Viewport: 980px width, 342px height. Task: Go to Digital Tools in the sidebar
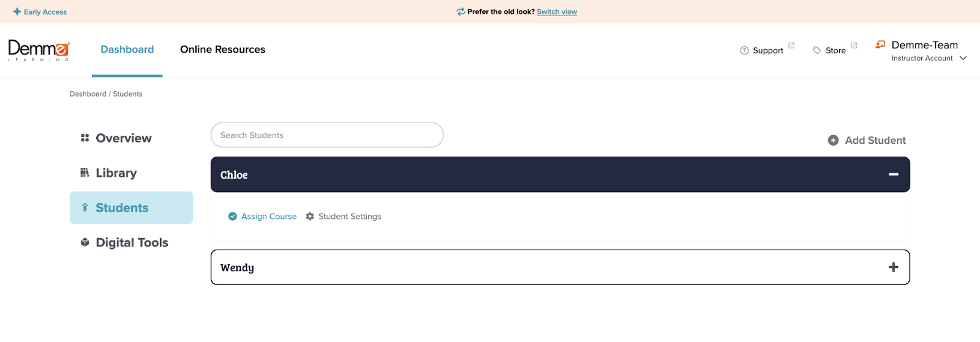(x=131, y=242)
